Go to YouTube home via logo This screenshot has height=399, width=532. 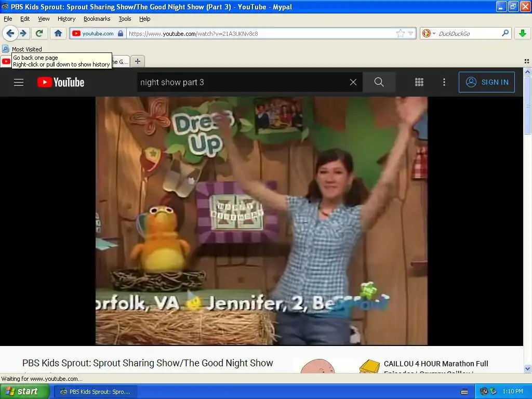point(61,82)
